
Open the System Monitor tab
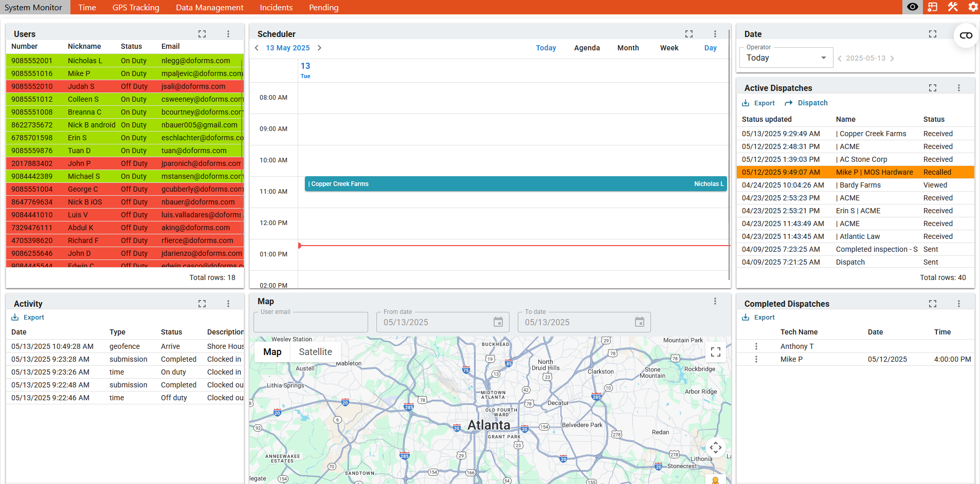pyautogui.click(x=33, y=7)
